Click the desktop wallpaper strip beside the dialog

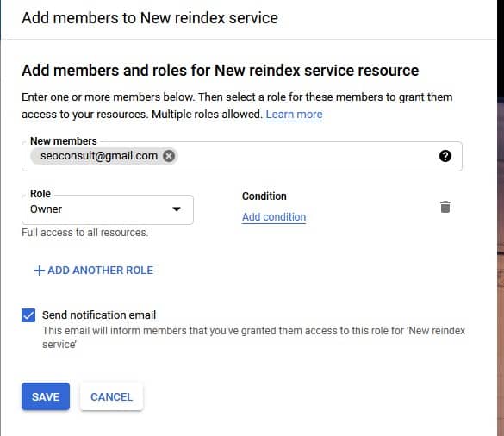click(x=501, y=218)
